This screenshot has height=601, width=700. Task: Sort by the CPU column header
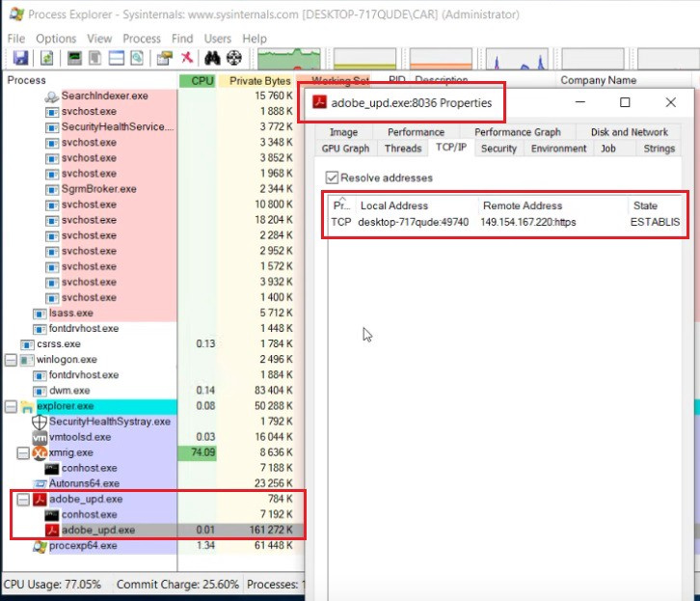pyautogui.click(x=202, y=81)
